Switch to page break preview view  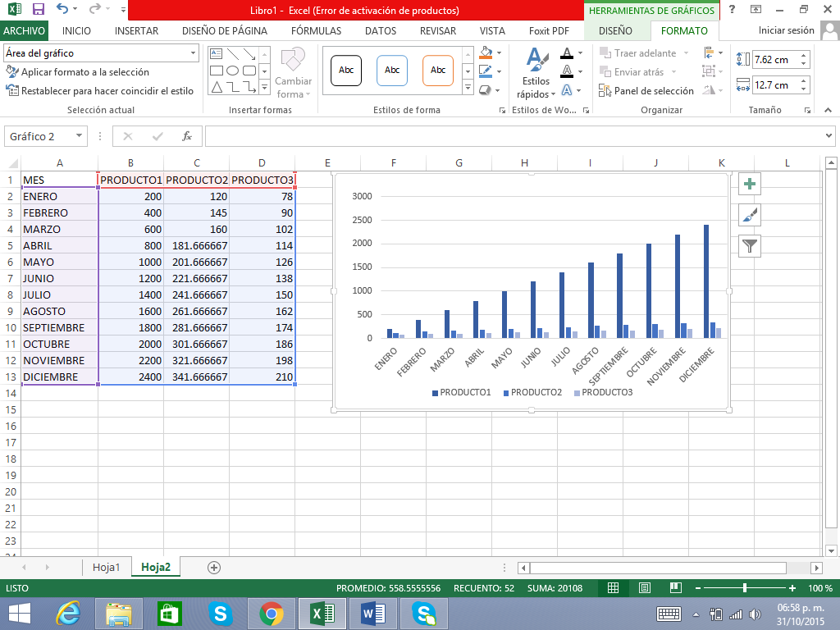tap(675, 588)
